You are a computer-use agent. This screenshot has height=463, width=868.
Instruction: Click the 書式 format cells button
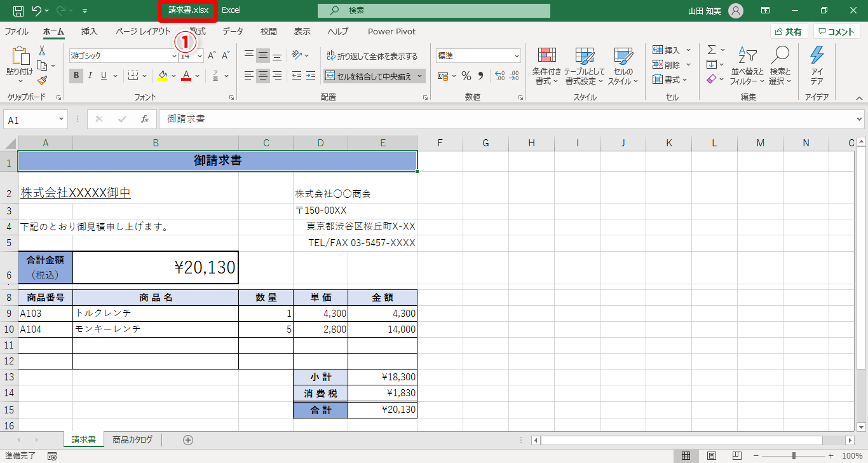click(671, 79)
